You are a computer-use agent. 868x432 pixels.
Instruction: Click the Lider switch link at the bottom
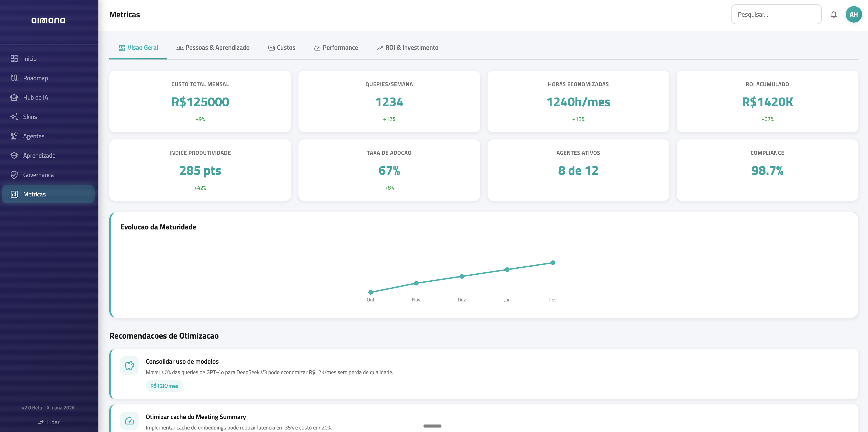click(x=49, y=422)
